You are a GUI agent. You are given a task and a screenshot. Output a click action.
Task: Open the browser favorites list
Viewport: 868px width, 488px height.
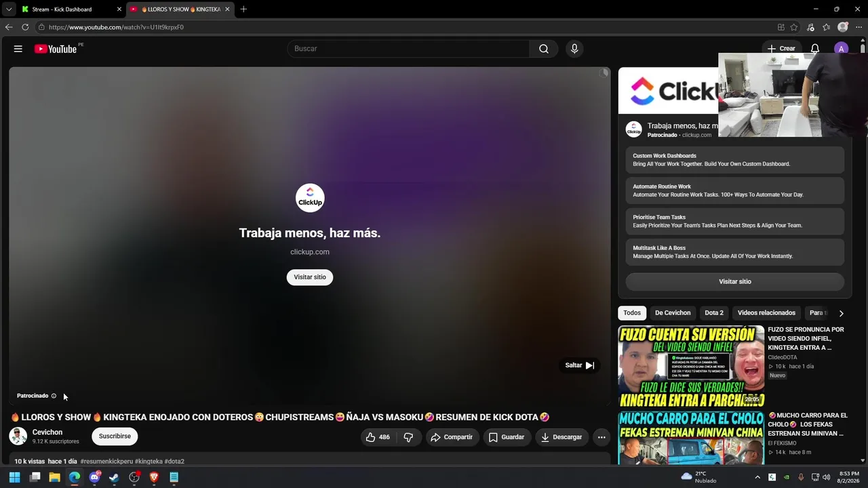tap(826, 27)
